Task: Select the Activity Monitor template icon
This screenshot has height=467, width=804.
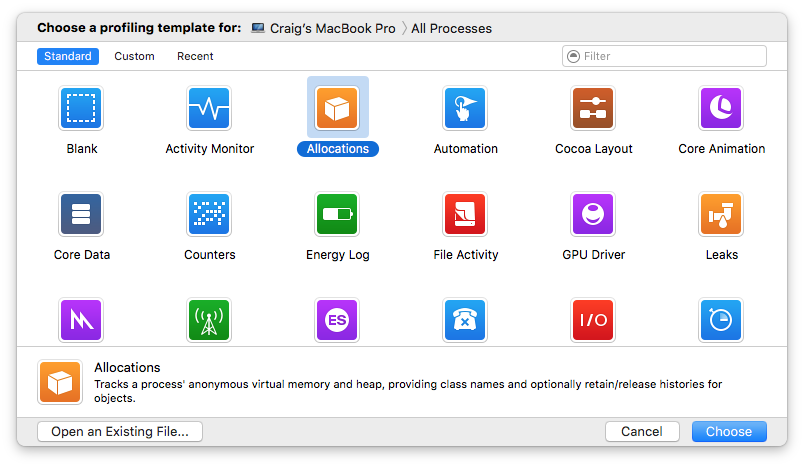Action: pyautogui.click(x=209, y=108)
